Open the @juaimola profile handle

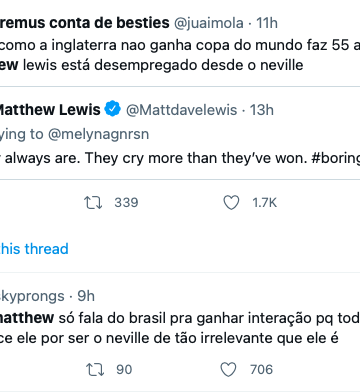(209, 23)
